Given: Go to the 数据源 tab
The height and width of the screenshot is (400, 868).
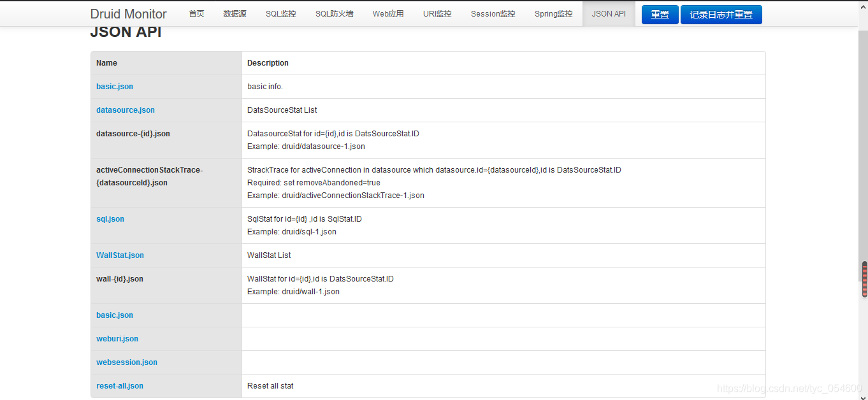Looking at the screenshot, I should pos(235,14).
